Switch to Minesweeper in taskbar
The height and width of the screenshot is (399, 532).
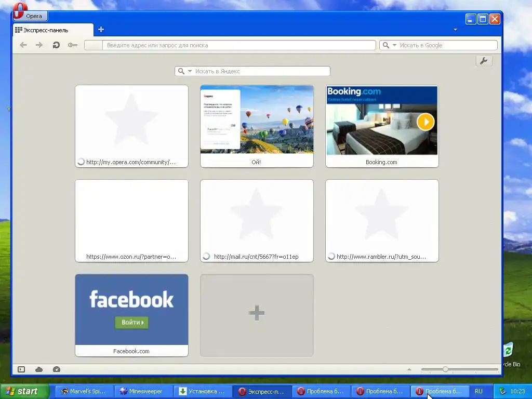click(x=143, y=391)
